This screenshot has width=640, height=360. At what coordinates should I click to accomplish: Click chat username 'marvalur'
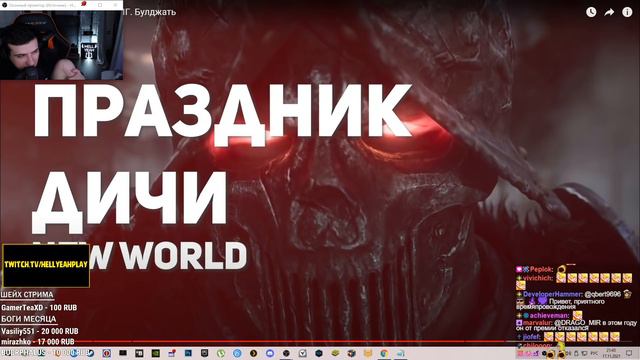click(x=538, y=323)
